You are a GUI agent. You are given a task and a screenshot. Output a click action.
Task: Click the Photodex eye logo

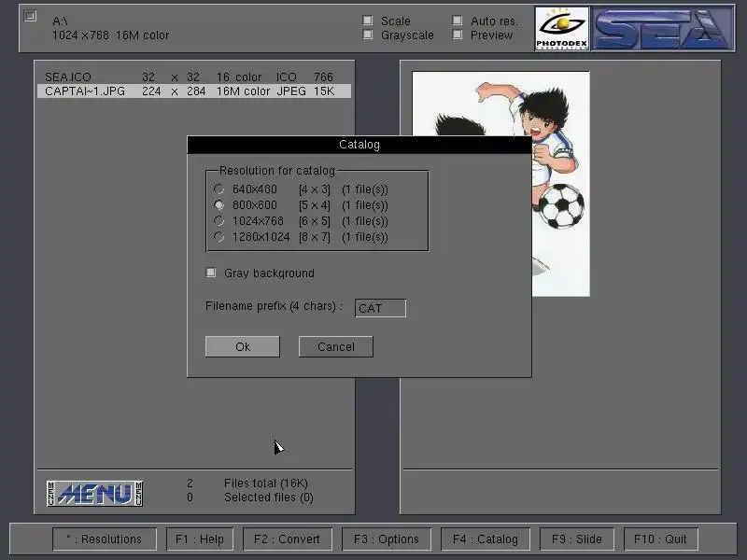coord(562,29)
